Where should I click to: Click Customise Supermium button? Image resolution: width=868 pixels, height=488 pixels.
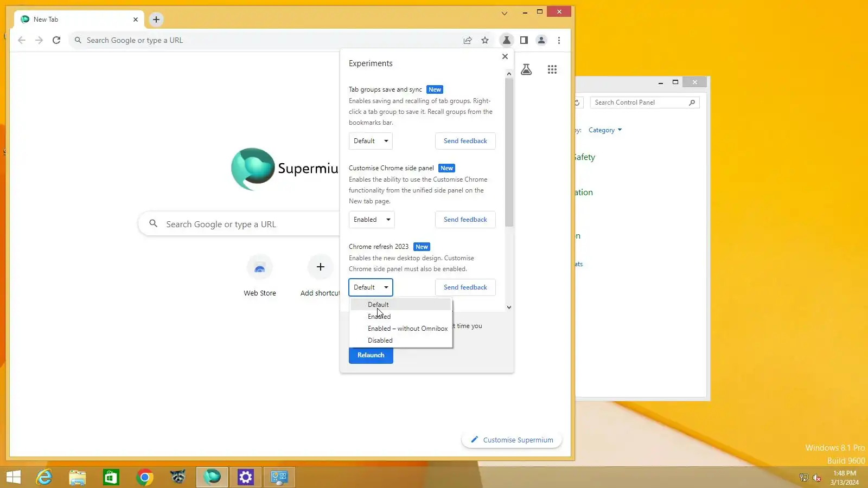click(x=512, y=440)
